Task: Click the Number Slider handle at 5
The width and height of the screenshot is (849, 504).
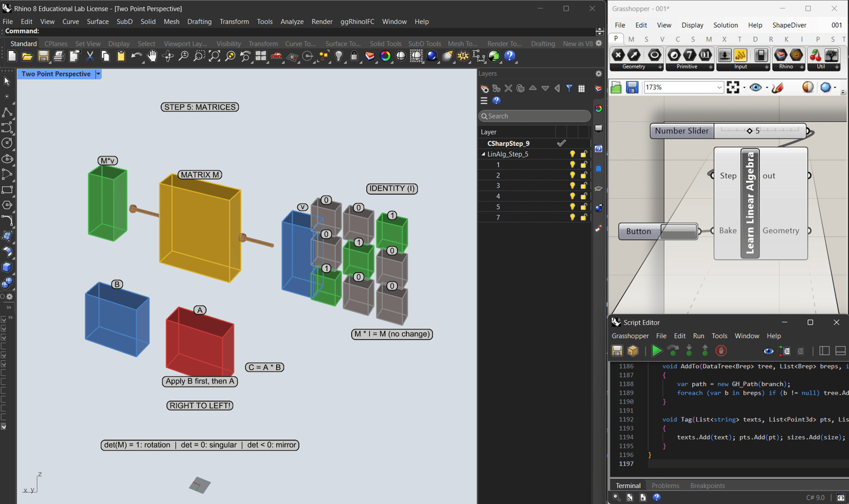Action: (x=749, y=131)
